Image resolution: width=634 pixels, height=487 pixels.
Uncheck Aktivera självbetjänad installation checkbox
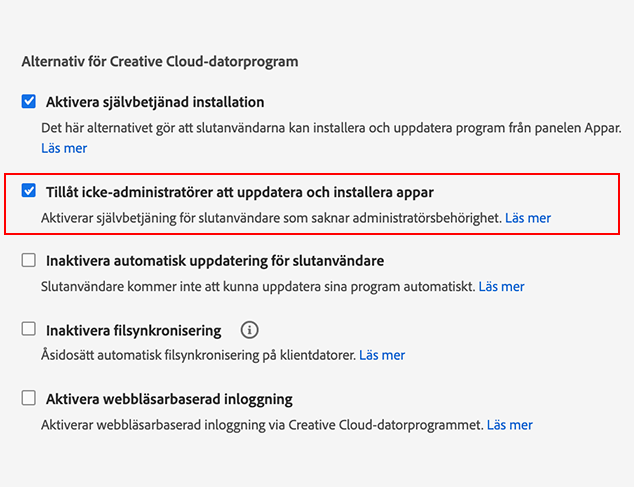pyautogui.click(x=29, y=102)
